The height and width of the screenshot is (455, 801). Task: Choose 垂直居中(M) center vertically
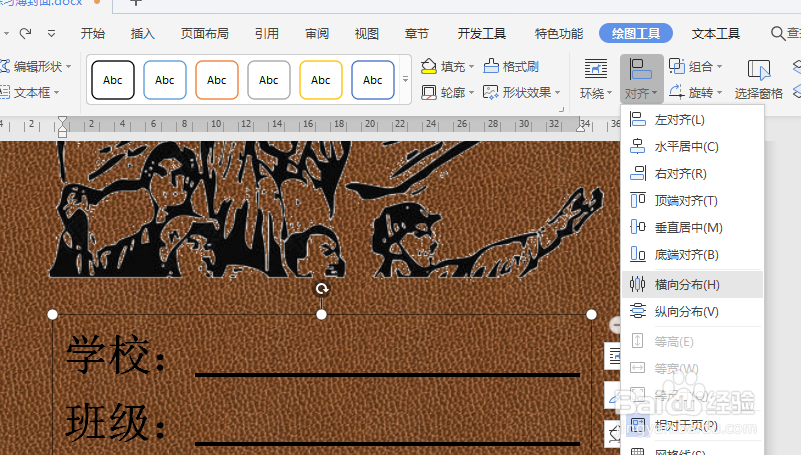tap(692, 227)
